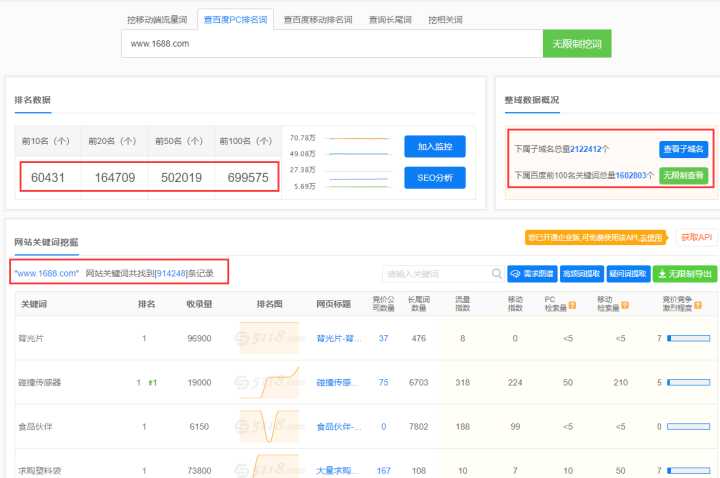Screen dimensions: 720x478
Task: Click the competition level bar in 背光片 row
Action: click(689, 338)
